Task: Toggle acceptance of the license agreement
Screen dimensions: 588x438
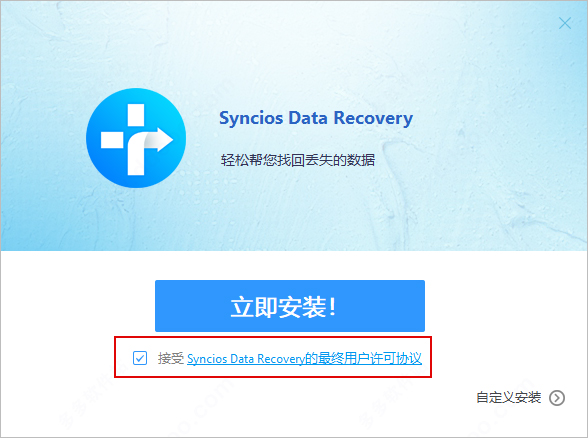Action: point(140,358)
